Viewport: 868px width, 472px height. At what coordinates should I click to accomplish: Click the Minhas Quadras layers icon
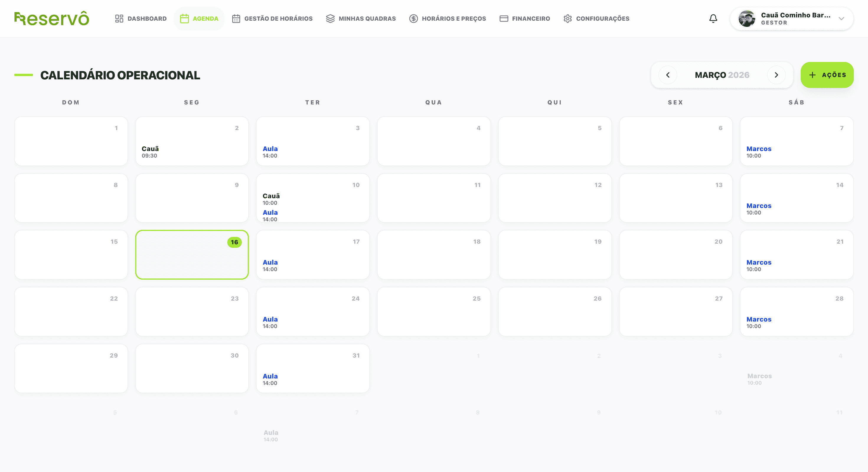330,19
